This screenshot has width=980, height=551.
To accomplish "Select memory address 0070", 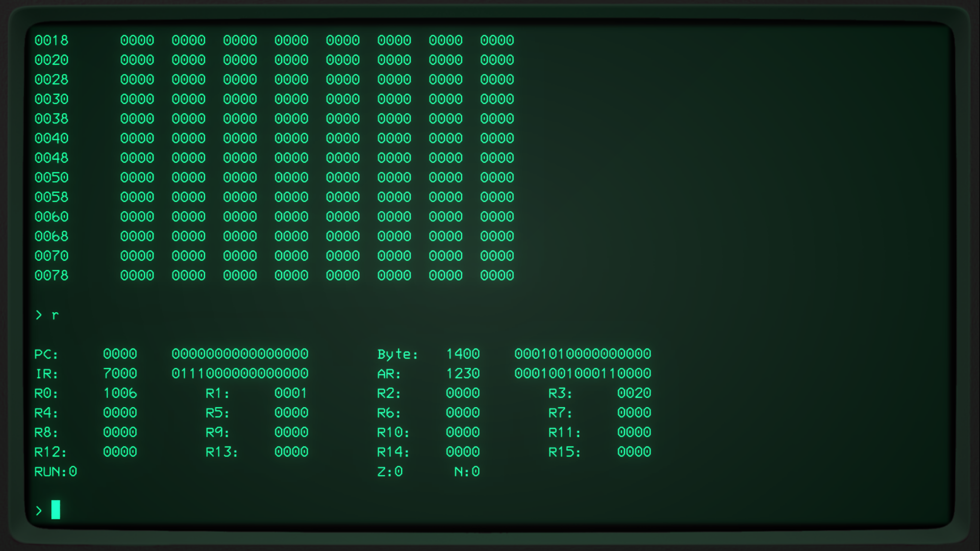I will click(52, 256).
